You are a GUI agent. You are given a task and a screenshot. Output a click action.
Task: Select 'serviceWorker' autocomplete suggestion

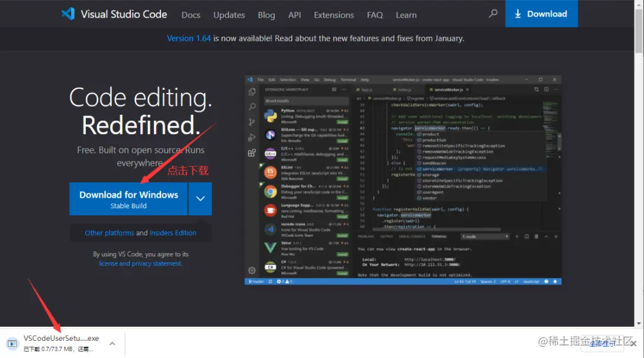click(x=481, y=169)
